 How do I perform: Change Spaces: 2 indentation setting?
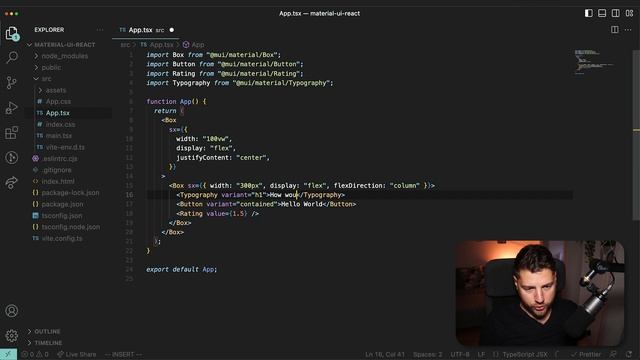(427, 354)
